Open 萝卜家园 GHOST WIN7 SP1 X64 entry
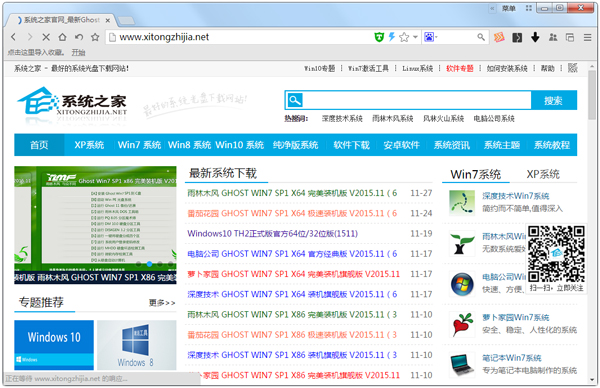This screenshot has width=600, height=388. 293,274
